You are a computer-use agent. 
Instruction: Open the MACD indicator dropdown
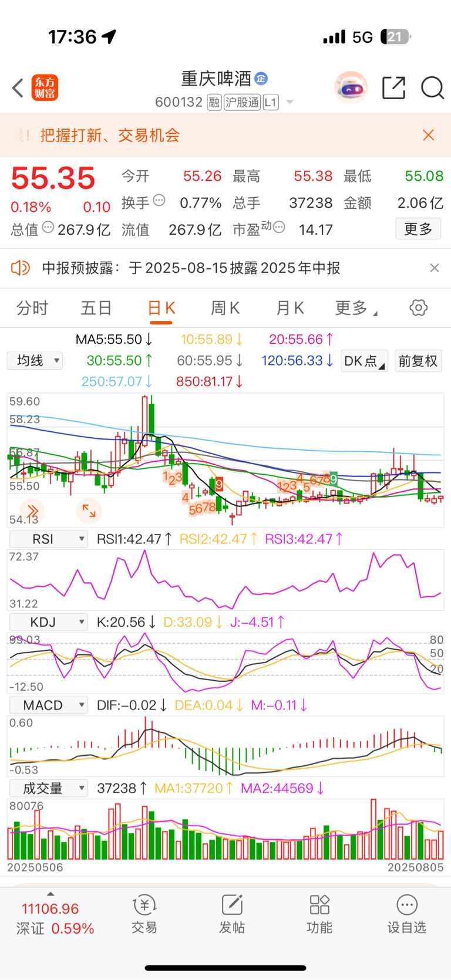tap(48, 705)
